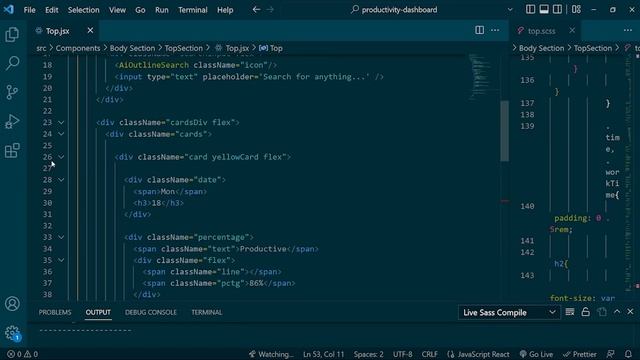Fold the yellowCard div on line 26

tap(61, 157)
